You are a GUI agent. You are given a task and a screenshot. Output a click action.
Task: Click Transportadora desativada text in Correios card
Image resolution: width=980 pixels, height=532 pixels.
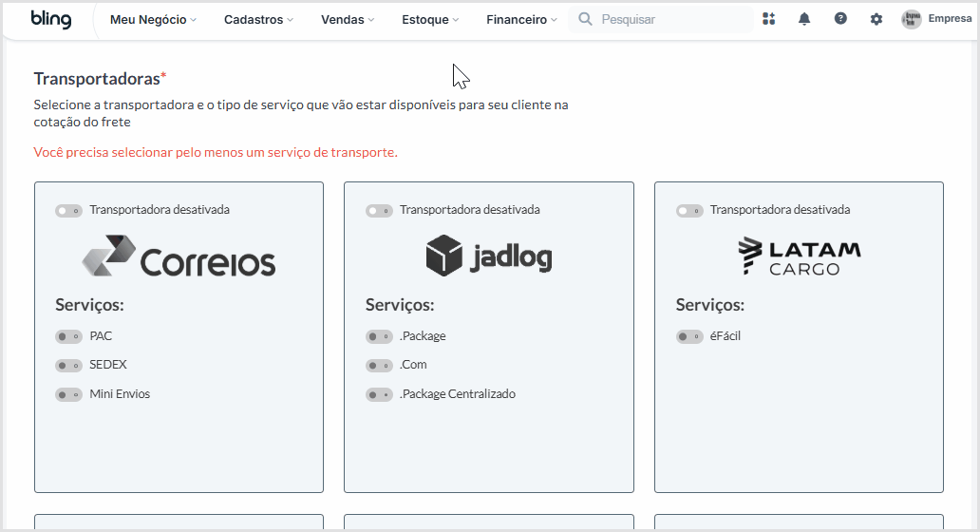pyautogui.click(x=160, y=210)
